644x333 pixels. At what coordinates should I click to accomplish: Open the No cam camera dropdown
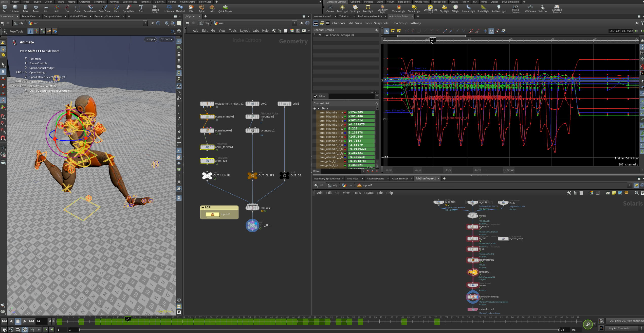[166, 39]
